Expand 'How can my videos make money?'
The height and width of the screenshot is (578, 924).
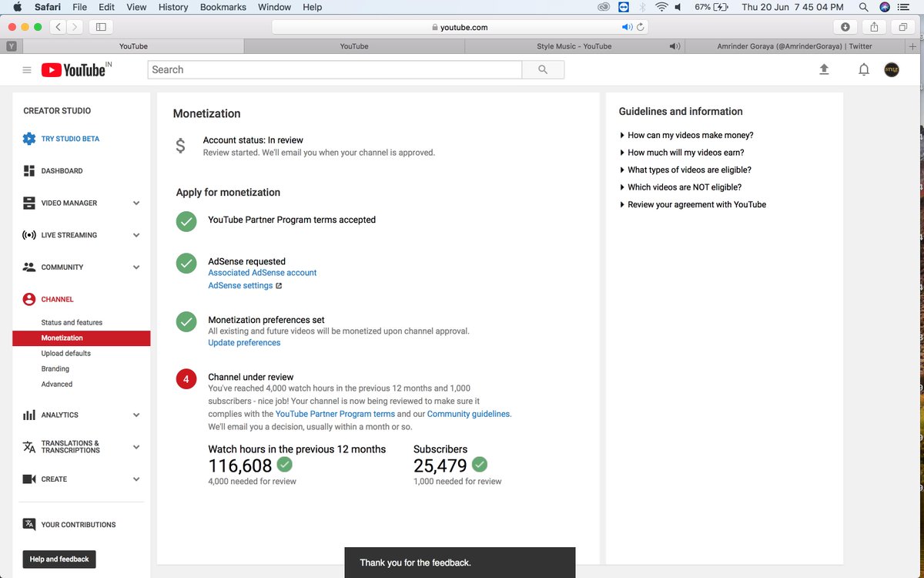pyautogui.click(x=686, y=135)
